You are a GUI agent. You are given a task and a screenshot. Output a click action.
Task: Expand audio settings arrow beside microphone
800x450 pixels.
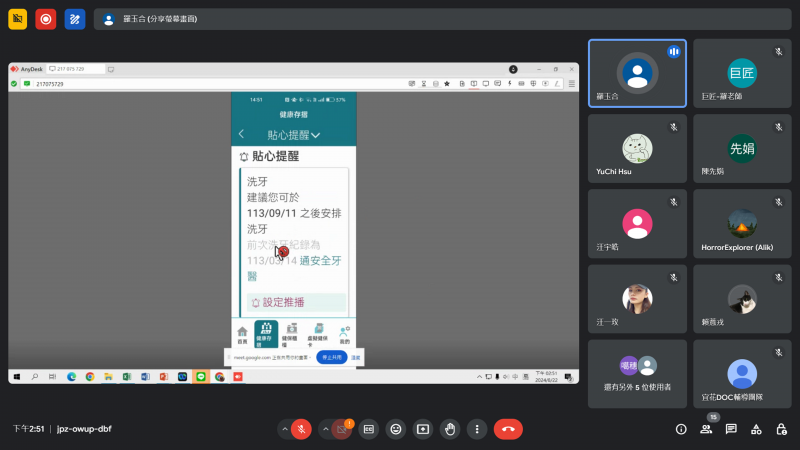[285, 429]
